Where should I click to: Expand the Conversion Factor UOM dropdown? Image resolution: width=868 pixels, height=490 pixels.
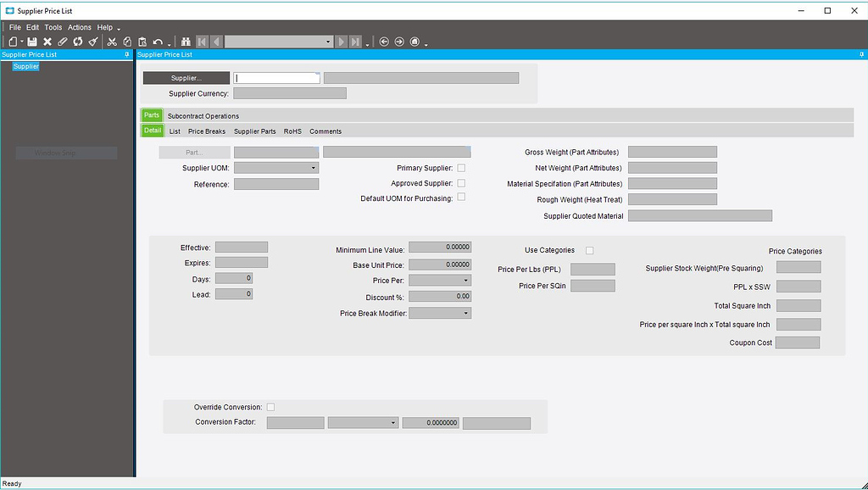pyautogui.click(x=393, y=423)
